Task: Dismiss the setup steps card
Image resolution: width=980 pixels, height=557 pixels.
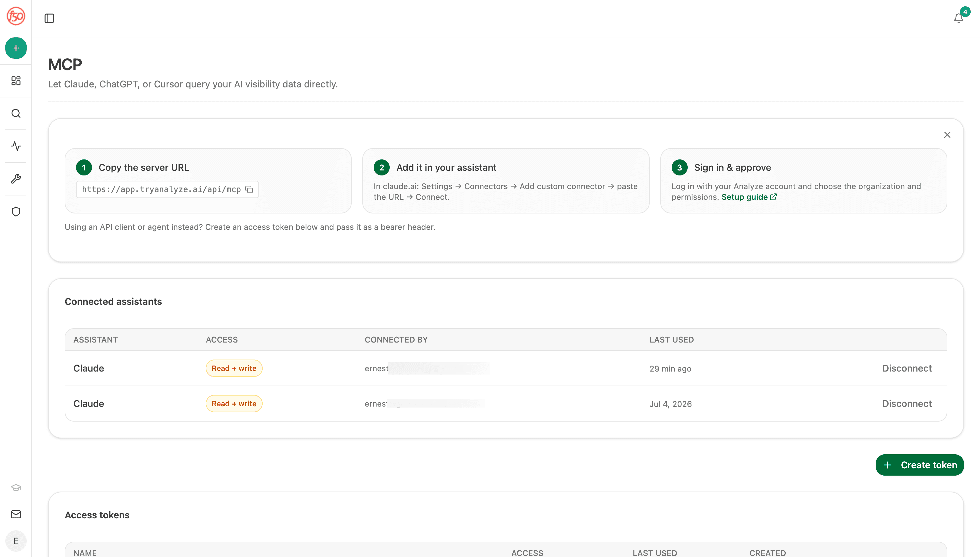Action: [947, 135]
